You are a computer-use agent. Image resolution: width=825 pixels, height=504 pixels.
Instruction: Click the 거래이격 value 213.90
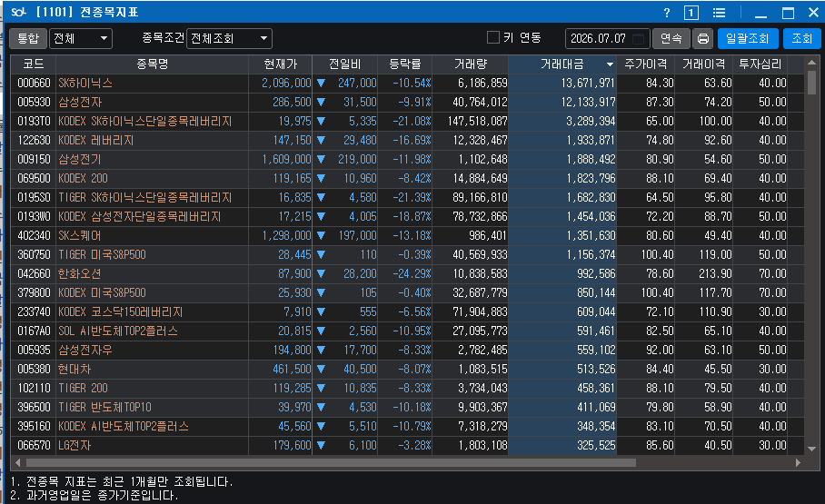click(x=715, y=273)
